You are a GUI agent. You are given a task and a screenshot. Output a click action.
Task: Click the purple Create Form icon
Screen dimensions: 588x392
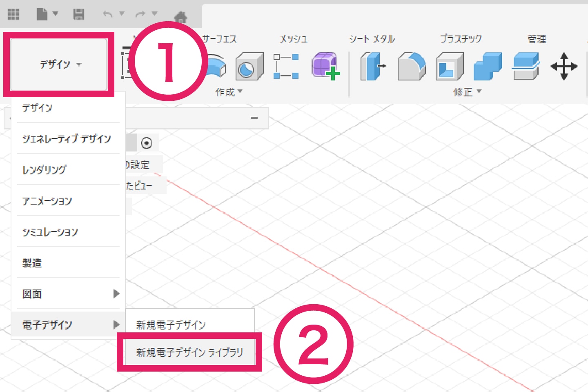coord(325,67)
